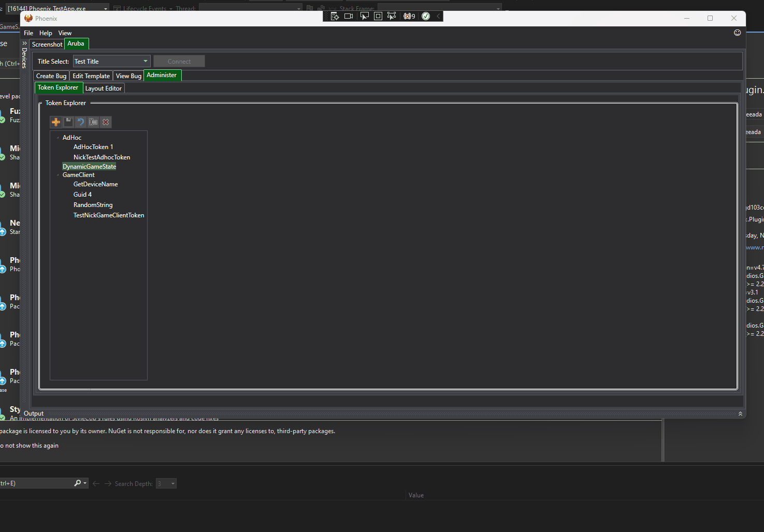Open the File menu

(28, 33)
